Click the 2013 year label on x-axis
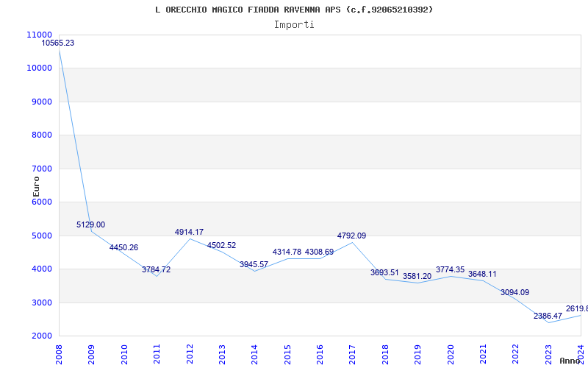Screen dimensions: 588x368 222,354
